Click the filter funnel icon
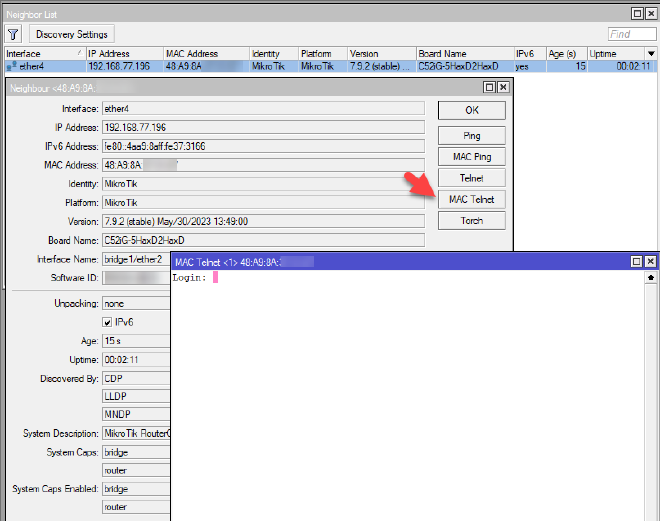The width and height of the screenshot is (660, 521). 14,34
